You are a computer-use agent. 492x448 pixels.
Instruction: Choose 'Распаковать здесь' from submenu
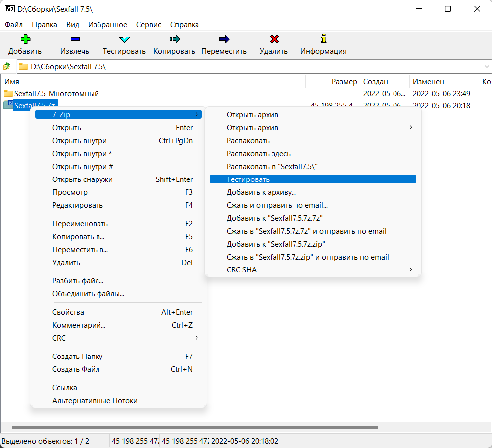(258, 154)
